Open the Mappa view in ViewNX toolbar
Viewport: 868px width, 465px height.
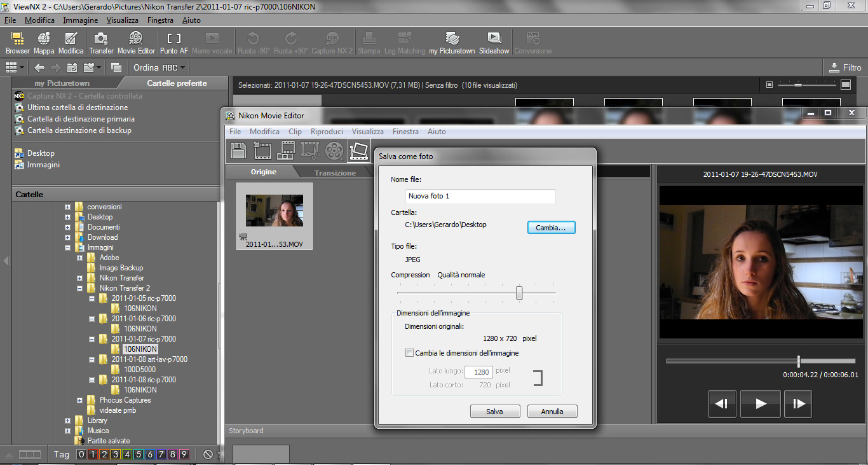[44, 43]
